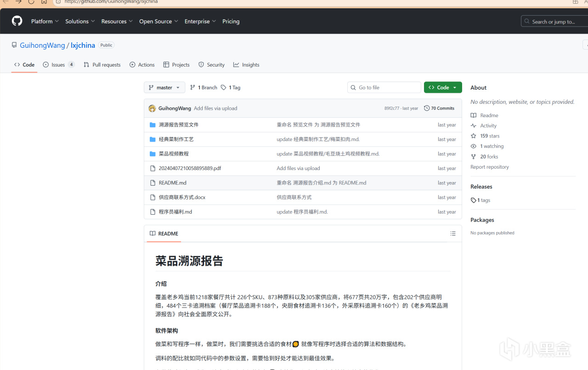
Task: Click the folder icon for 经典菜制作工艺
Action: coord(153,139)
